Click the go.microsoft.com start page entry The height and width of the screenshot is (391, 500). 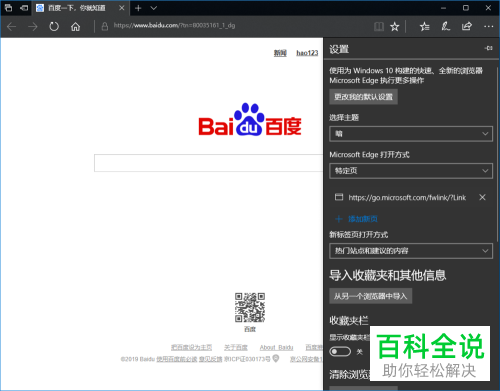[407, 198]
